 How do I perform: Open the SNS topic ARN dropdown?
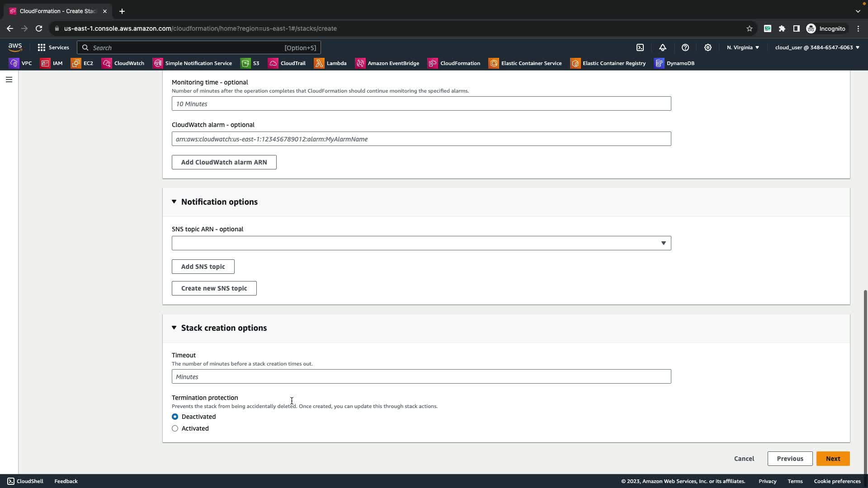421,243
